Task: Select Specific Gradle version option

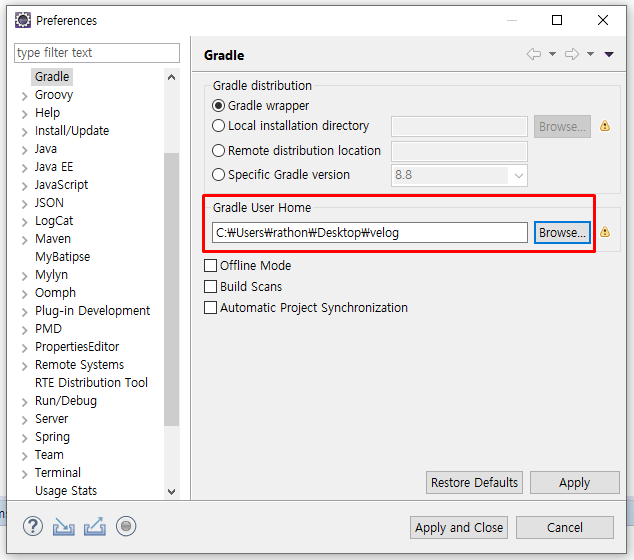Action: (218, 175)
